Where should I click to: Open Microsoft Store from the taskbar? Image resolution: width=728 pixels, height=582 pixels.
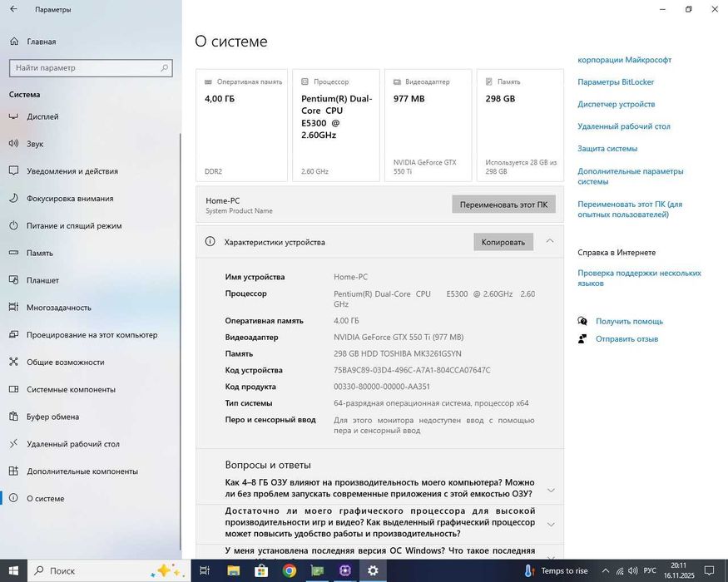[x=261, y=570]
